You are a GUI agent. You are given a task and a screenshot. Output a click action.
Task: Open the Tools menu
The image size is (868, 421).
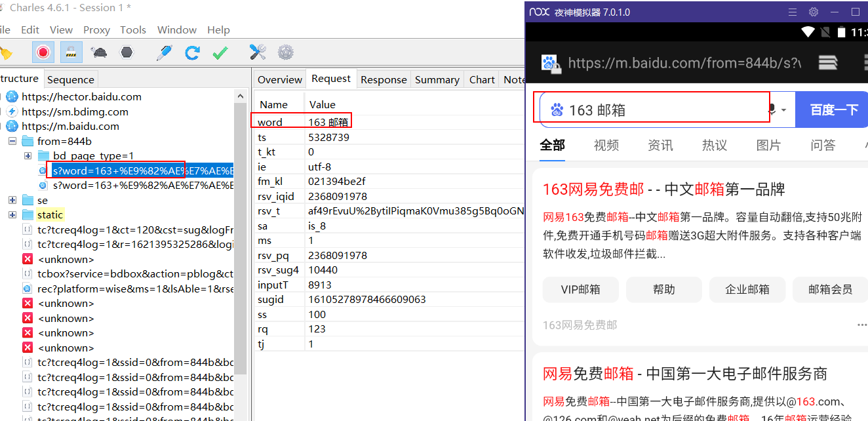[x=133, y=30]
